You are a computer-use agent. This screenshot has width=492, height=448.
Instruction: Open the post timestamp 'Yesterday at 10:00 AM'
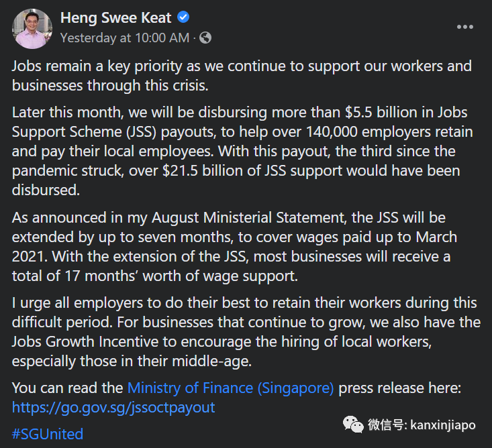coord(124,38)
